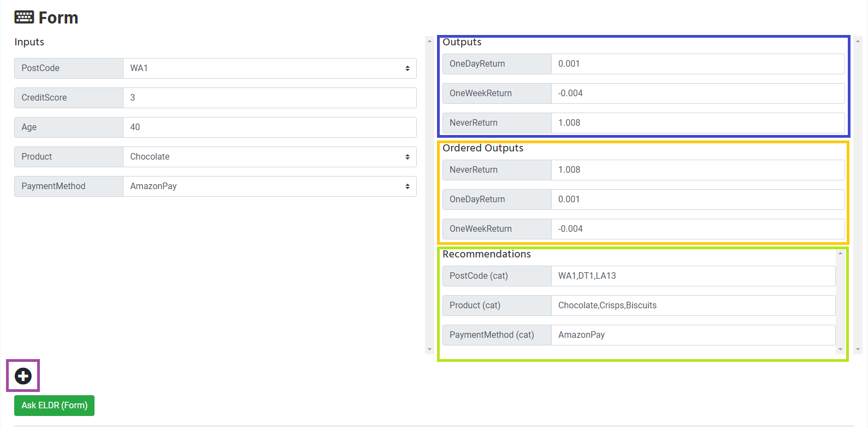Click the Inputs heading
Viewport: 868px width, 428px height.
point(29,42)
